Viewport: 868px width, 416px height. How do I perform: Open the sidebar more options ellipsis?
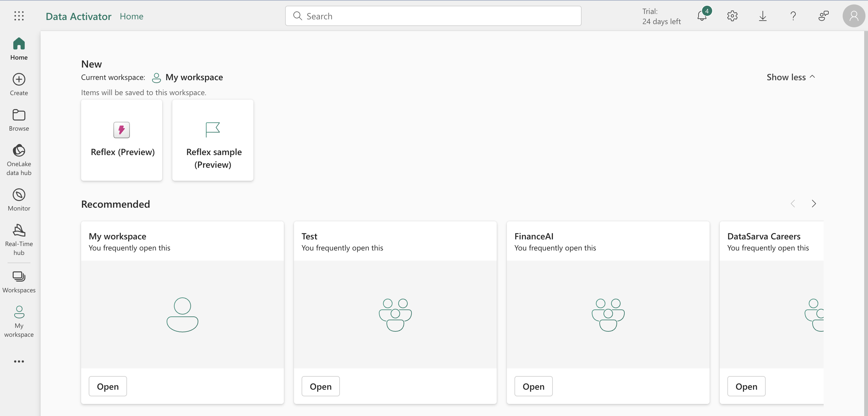[x=19, y=361]
